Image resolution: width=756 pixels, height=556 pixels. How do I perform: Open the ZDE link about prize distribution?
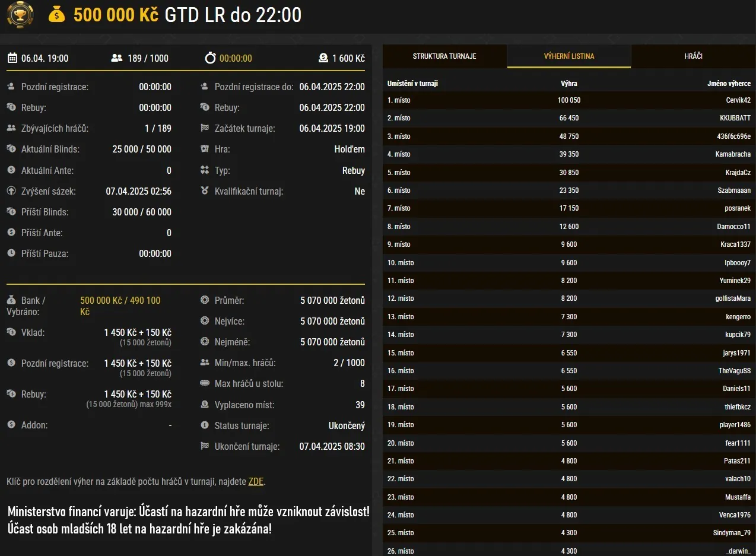(x=256, y=481)
